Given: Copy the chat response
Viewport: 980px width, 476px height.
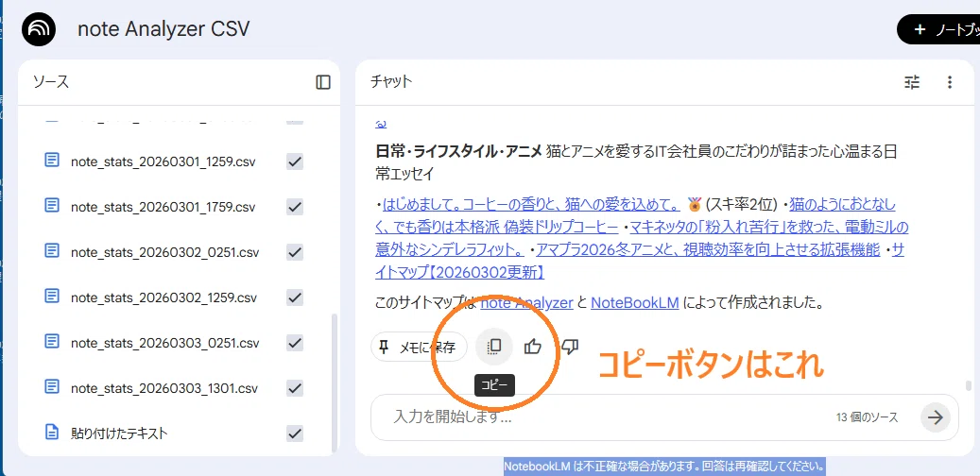Looking at the screenshot, I should point(493,347).
